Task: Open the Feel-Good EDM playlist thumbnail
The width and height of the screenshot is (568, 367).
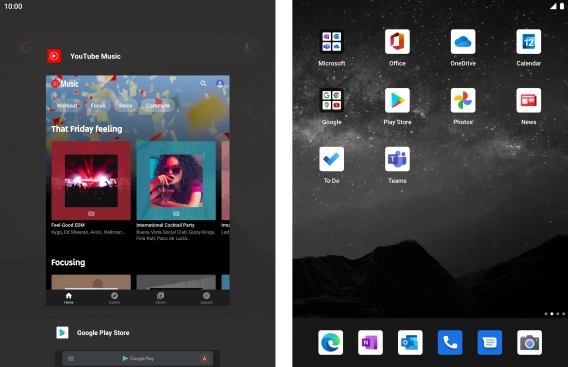Action: [91, 180]
